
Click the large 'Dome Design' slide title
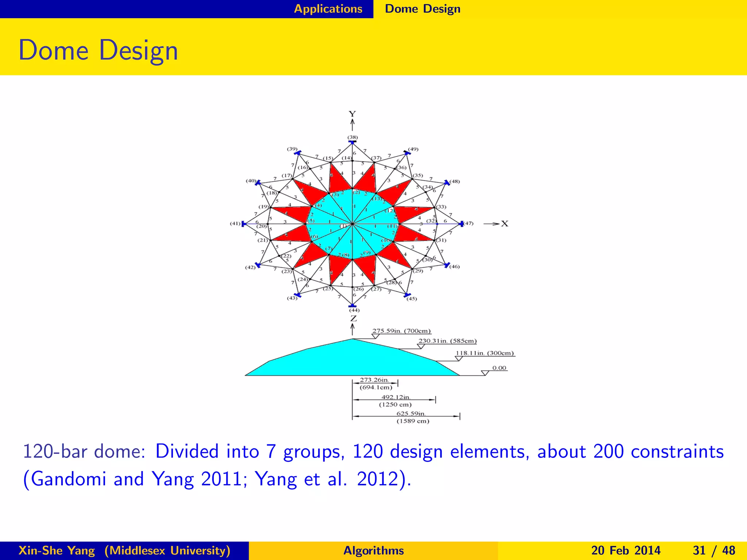[98, 50]
